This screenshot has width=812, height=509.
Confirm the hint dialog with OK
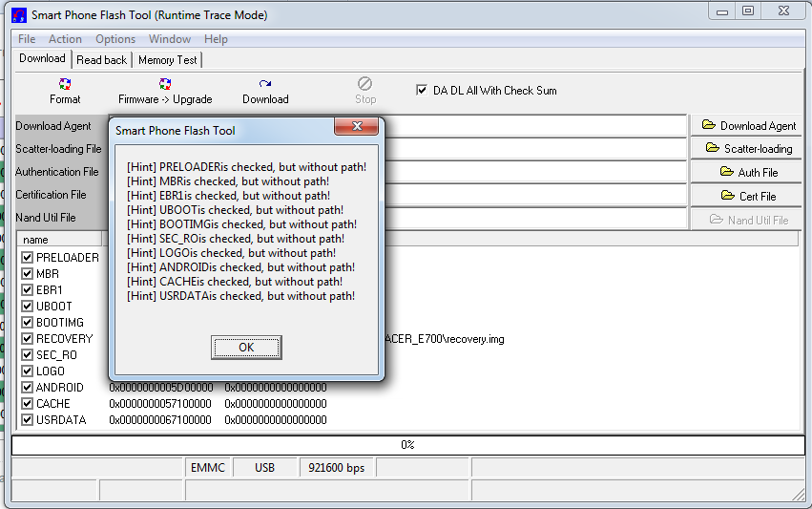[x=246, y=348]
